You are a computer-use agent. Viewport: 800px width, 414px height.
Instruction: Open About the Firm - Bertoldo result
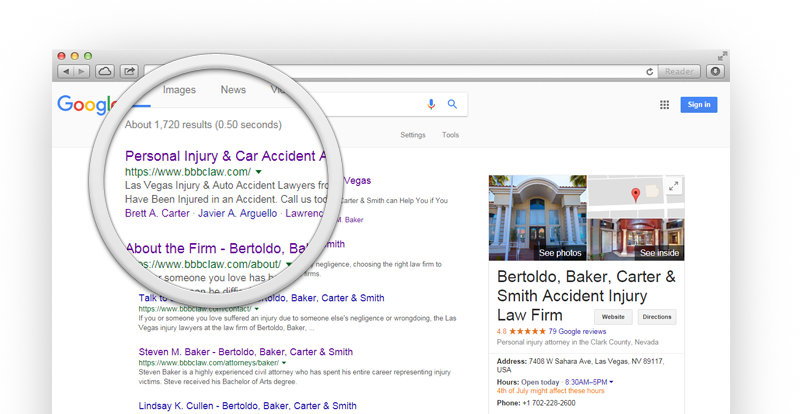click(x=219, y=249)
